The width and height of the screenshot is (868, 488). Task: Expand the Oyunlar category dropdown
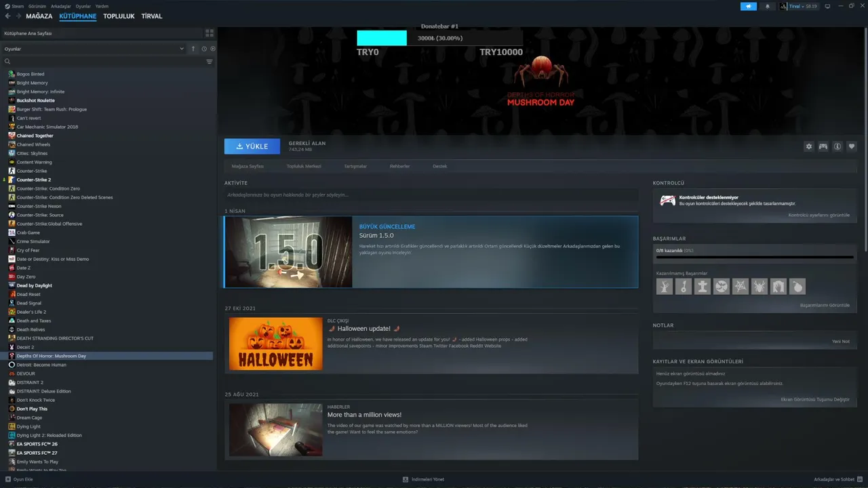point(94,49)
